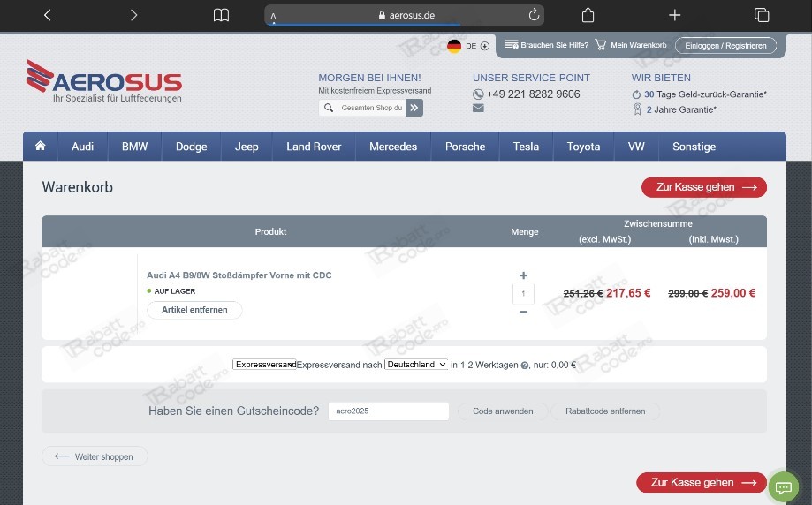This screenshot has height=505, width=812.
Task: Submit search with double-arrow button
Action: (x=414, y=108)
